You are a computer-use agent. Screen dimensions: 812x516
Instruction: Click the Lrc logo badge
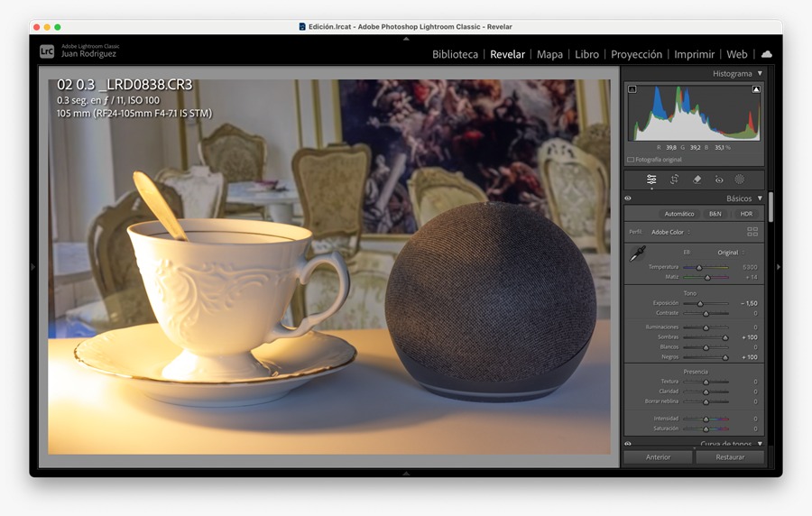tap(47, 51)
